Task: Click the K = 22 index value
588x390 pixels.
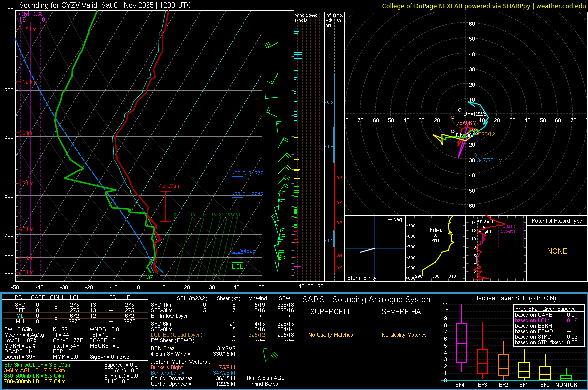Action: click(x=60, y=329)
